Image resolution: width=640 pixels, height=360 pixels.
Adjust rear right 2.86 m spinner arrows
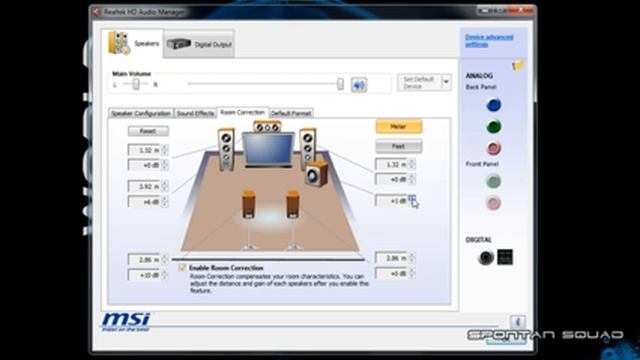(411, 258)
